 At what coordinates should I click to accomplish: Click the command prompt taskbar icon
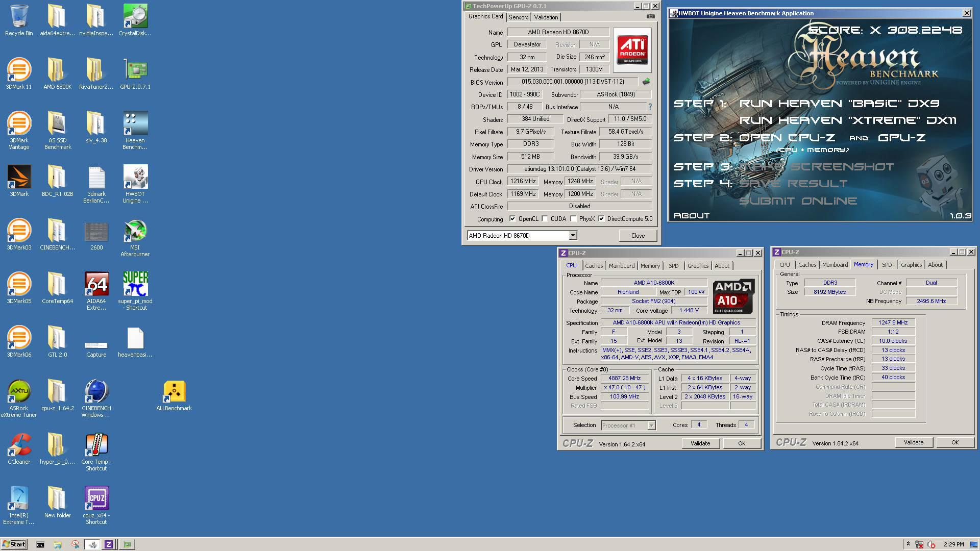click(40, 544)
